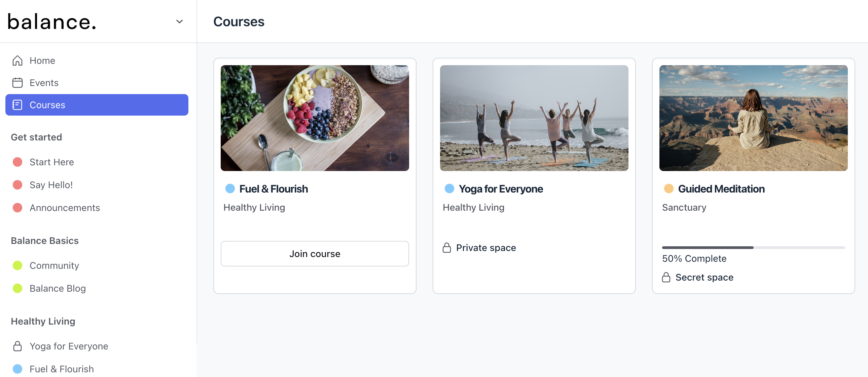Click the red dot next to Start Here
868x377 pixels.
click(x=17, y=162)
